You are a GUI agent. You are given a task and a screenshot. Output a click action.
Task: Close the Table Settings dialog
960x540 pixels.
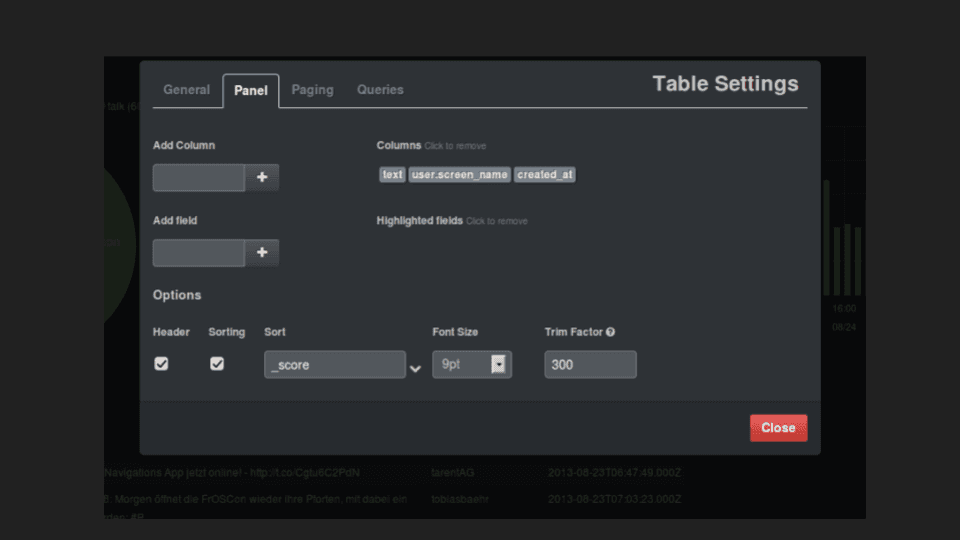point(778,428)
